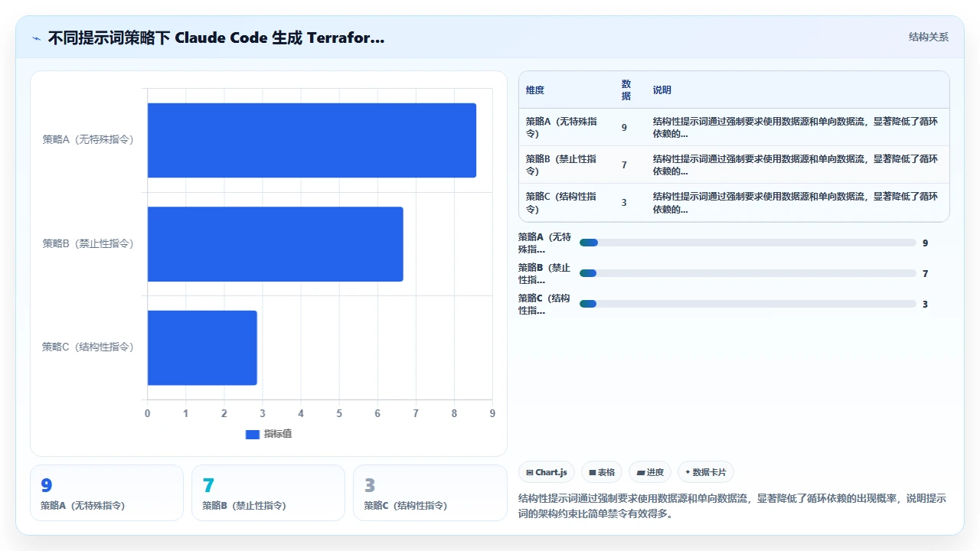Click the 策略A progress row label

pyautogui.click(x=545, y=243)
